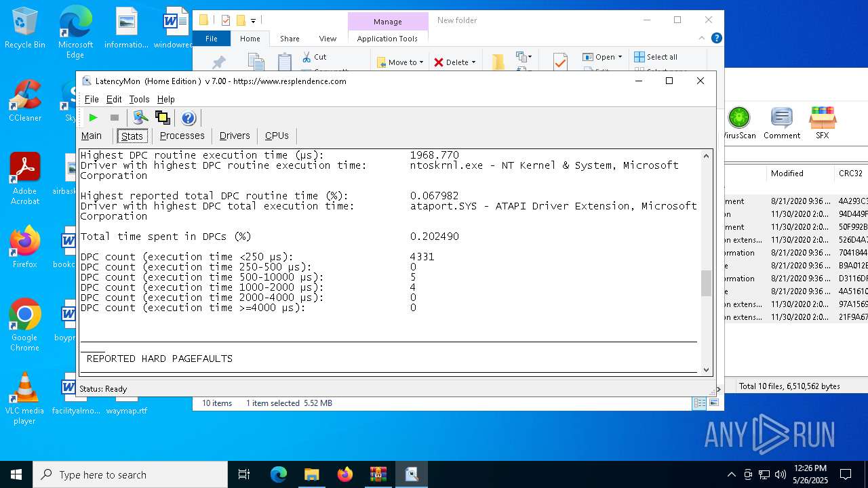Collapse the Explorer ribbon with the chevron
The width and height of the screenshot is (868, 488).
(702, 39)
